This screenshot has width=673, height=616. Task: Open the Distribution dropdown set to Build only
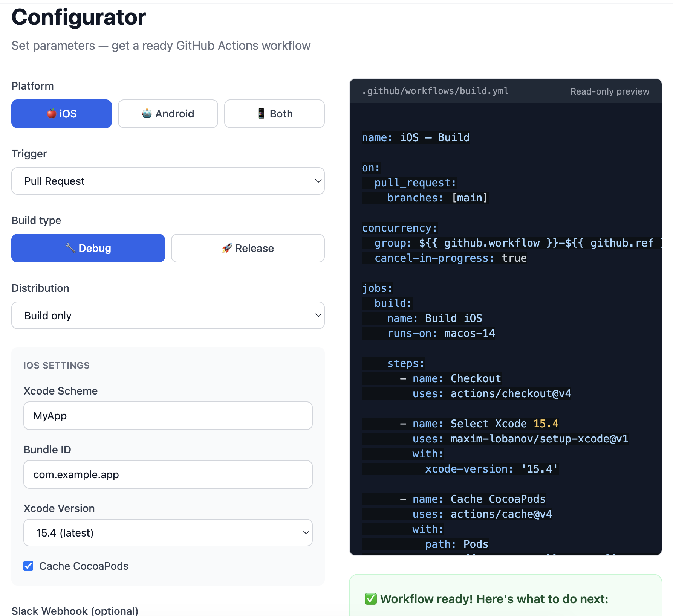click(x=168, y=315)
